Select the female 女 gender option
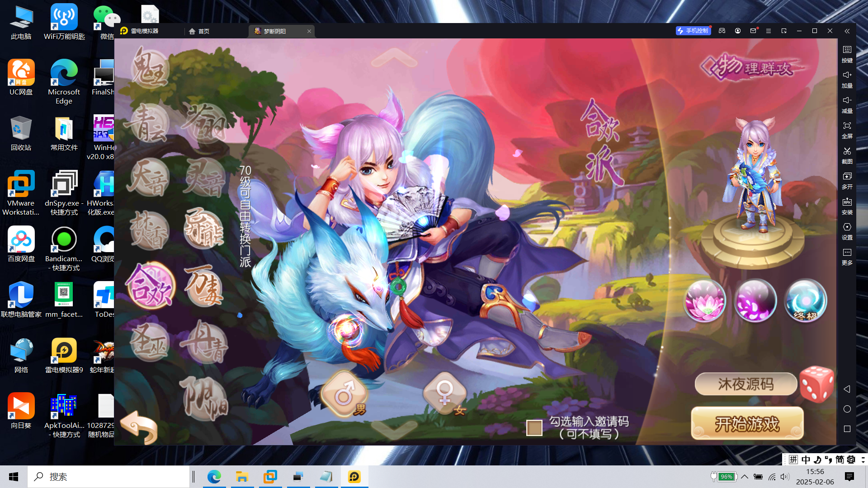The height and width of the screenshot is (488, 868). pos(446,393)
